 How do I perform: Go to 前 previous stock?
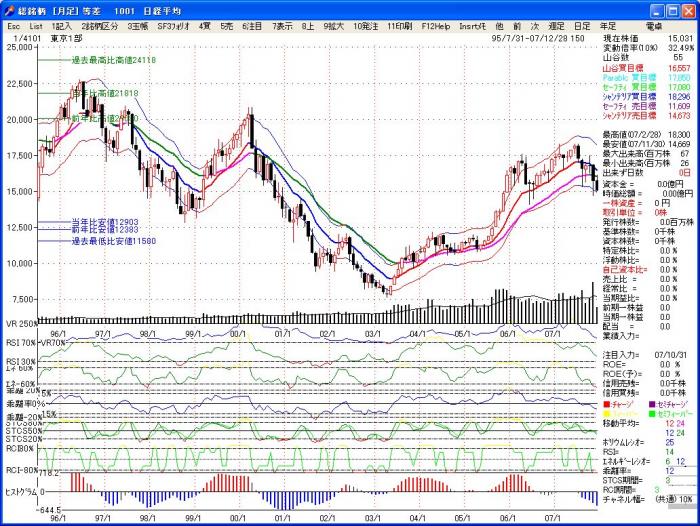516,24
